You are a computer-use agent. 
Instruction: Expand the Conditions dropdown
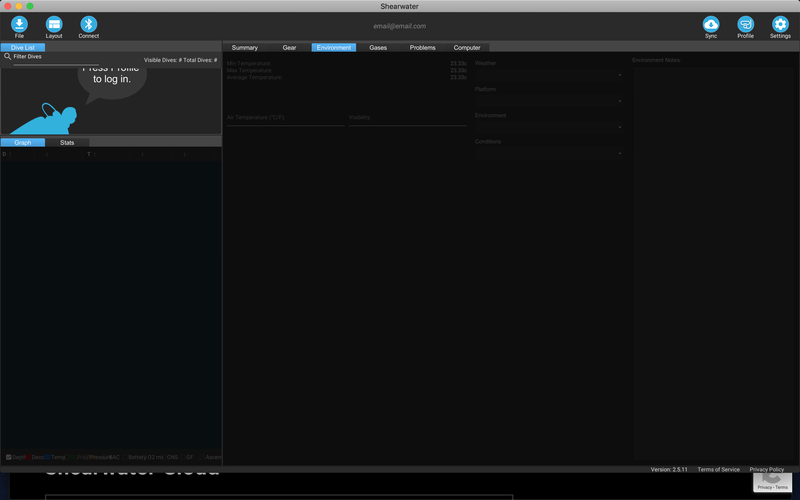(x=548, y=153)
